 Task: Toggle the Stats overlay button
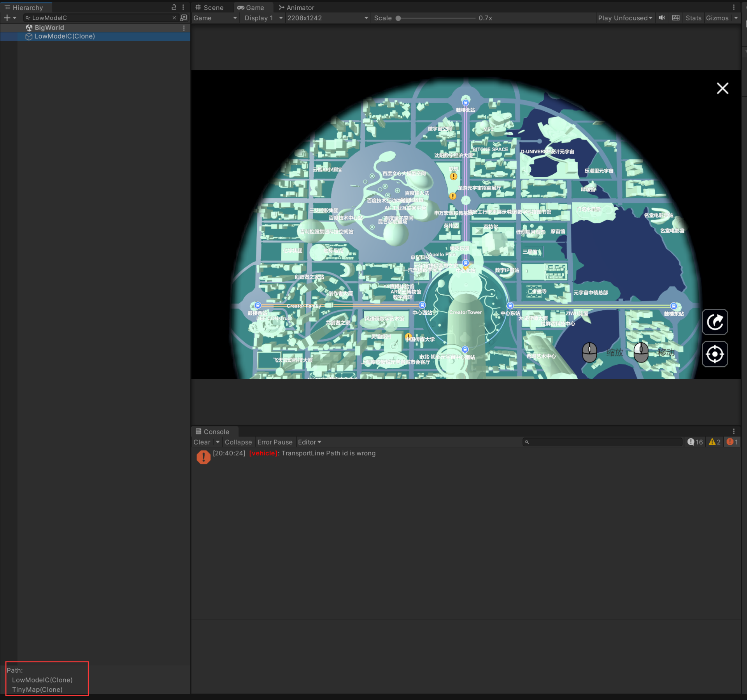pos(693,18)
